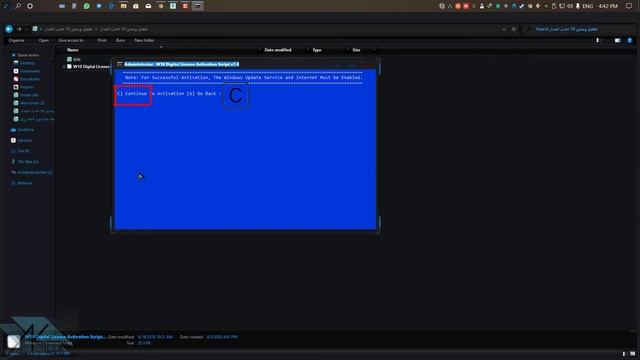Open the Mail envelope app in the taskbar
The image size is (640, 360).
point(148,6)
